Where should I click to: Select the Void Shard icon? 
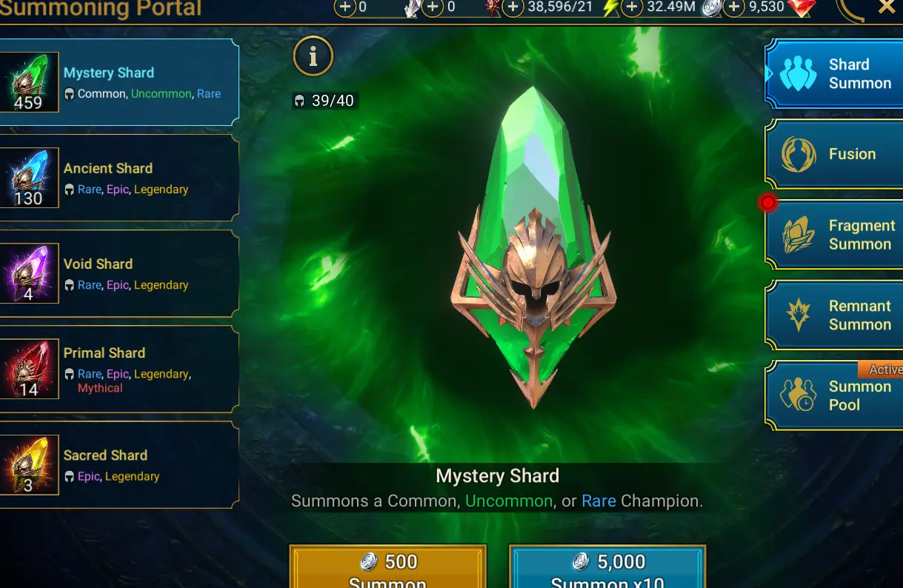pos(30,273)
